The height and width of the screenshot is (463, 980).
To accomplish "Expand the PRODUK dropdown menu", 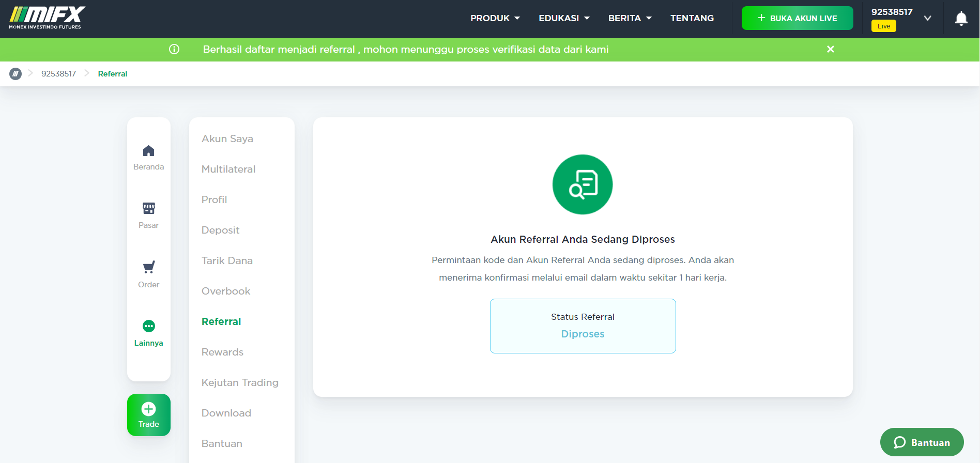I will [x=495, y=18].
